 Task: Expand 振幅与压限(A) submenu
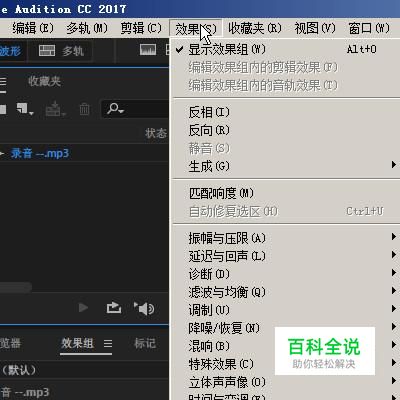point(286,238)
